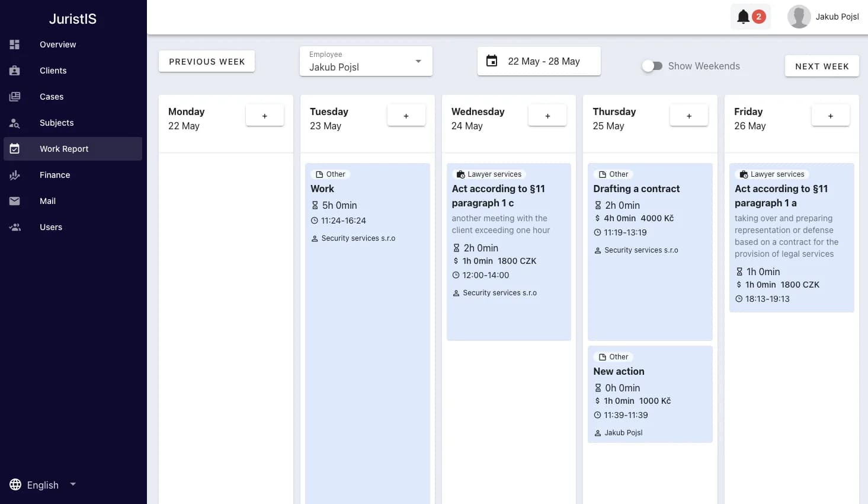Open the Drafting a contract work card
Screen dimensions: 868x504
point(650,252)
